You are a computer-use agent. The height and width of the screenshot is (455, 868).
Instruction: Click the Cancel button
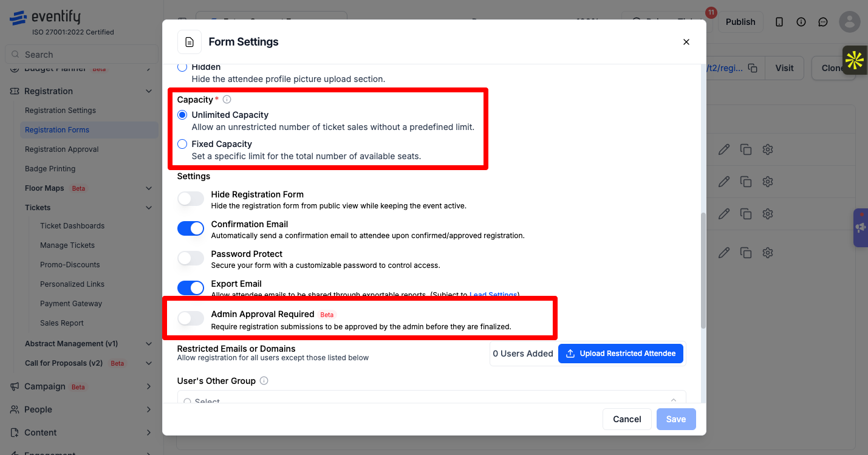pos(627,419)
